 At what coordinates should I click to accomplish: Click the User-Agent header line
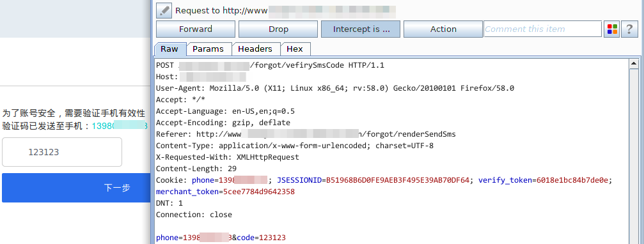(x=335, y=88)
